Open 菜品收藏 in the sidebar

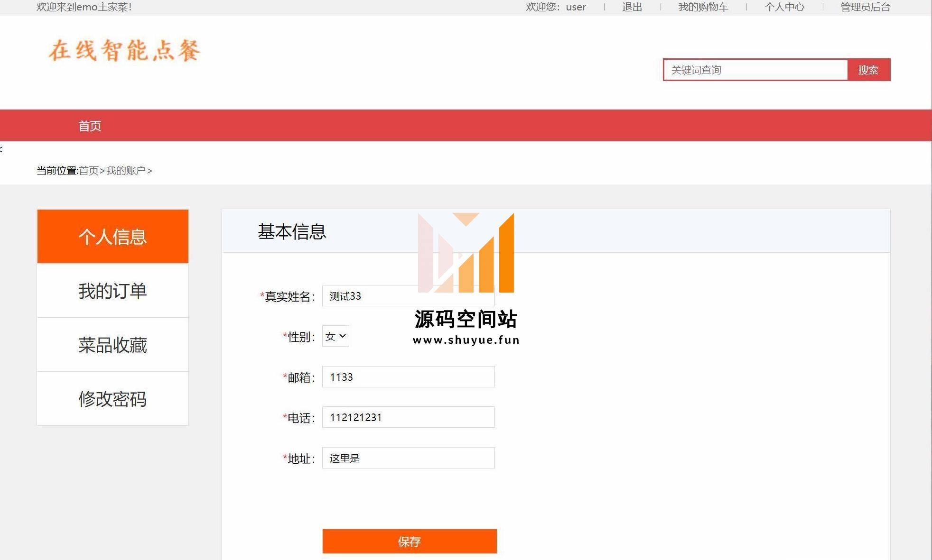tap(112, 345)
